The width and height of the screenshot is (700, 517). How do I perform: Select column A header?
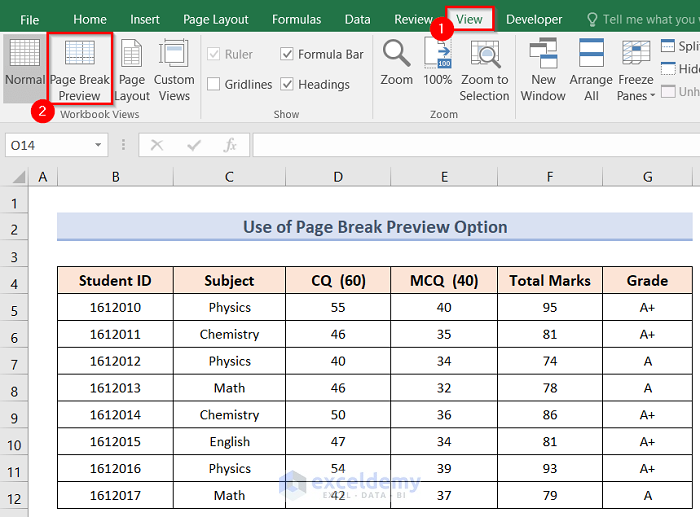tap(43, 177)
